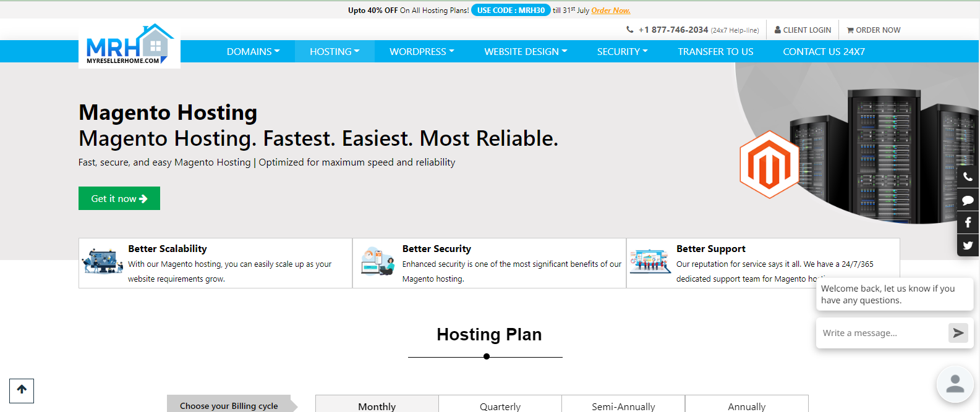Viewport: 980px width, 412px height.
Task: Click the Better Scalability heading
Action: (168, 248)
